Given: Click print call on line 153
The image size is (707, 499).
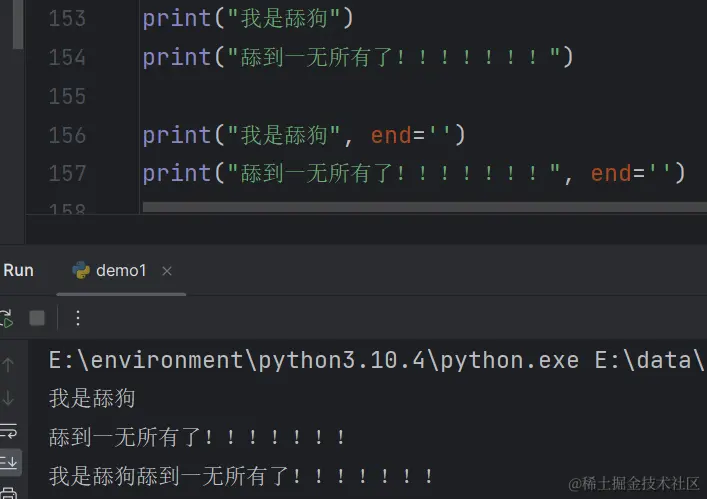Looking at the screenshot, I should point(248,18).
